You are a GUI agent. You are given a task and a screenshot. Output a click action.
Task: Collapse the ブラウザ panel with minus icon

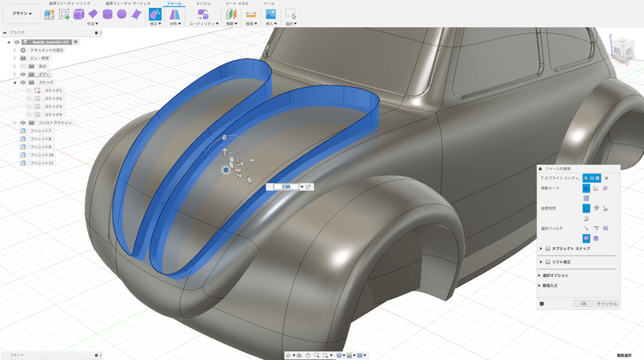5,32
